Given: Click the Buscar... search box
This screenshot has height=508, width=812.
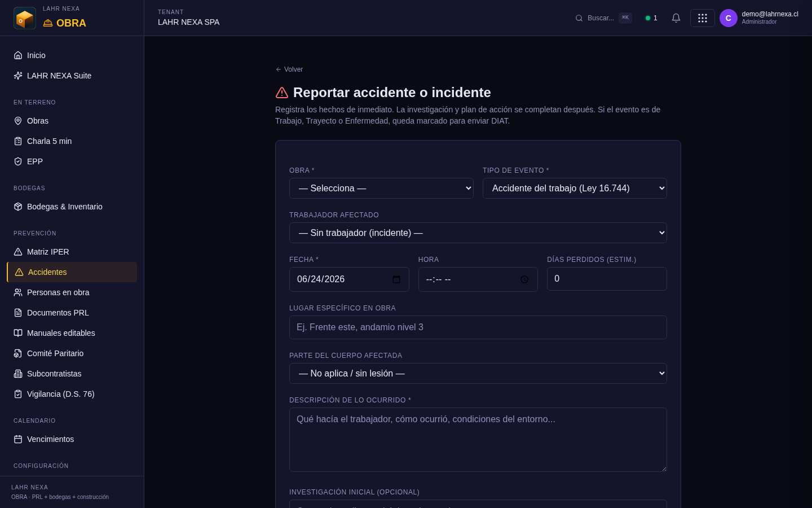Looking at the screenshot, I should pos(603,18).
